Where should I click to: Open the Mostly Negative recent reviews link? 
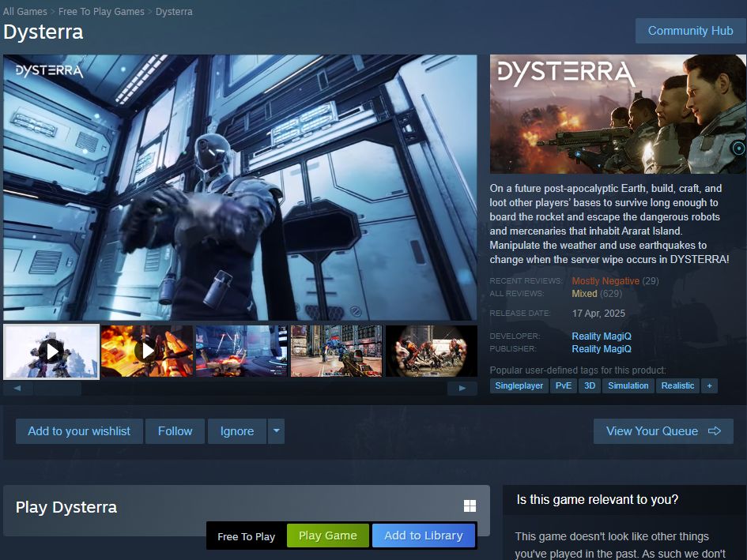(606, 281)
